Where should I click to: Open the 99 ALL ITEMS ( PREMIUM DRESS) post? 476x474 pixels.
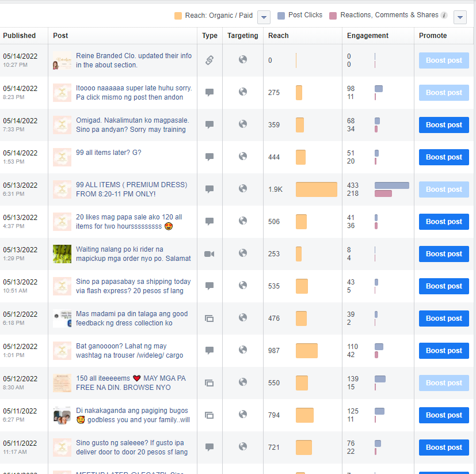click(131, 189)
